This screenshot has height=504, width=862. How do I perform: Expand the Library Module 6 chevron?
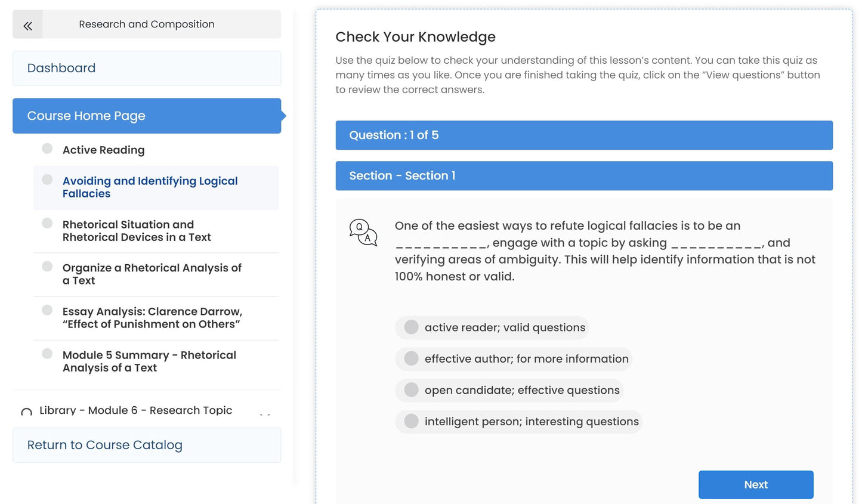point(265,413)
